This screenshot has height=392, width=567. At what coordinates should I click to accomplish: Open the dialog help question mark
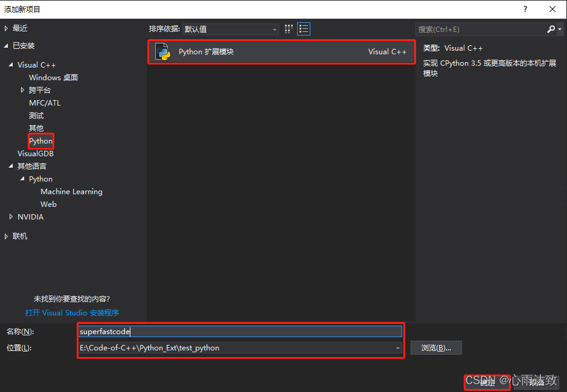point(525,9)
